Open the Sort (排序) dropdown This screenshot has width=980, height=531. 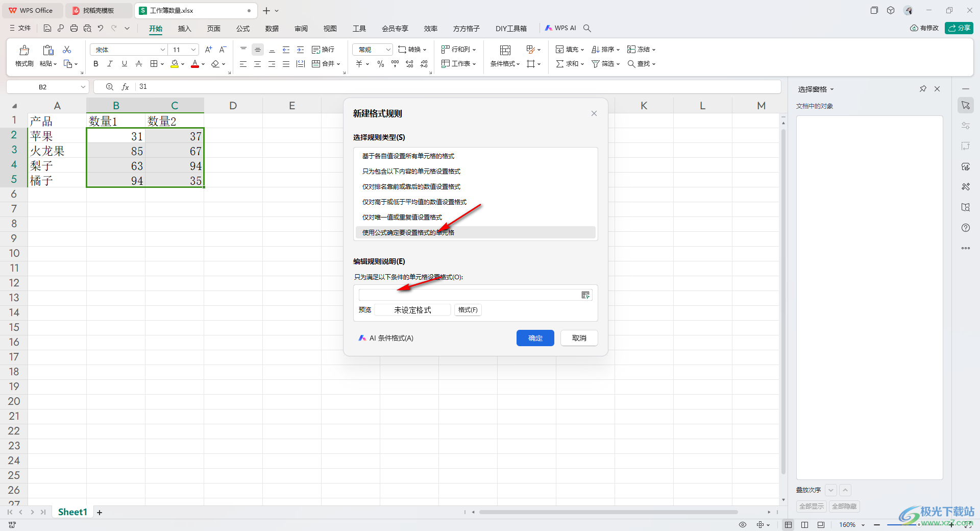tap(605, 50)
